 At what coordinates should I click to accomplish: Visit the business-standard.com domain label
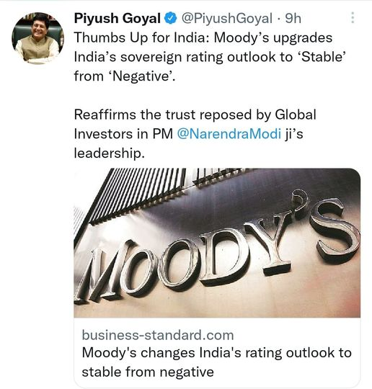158,335
